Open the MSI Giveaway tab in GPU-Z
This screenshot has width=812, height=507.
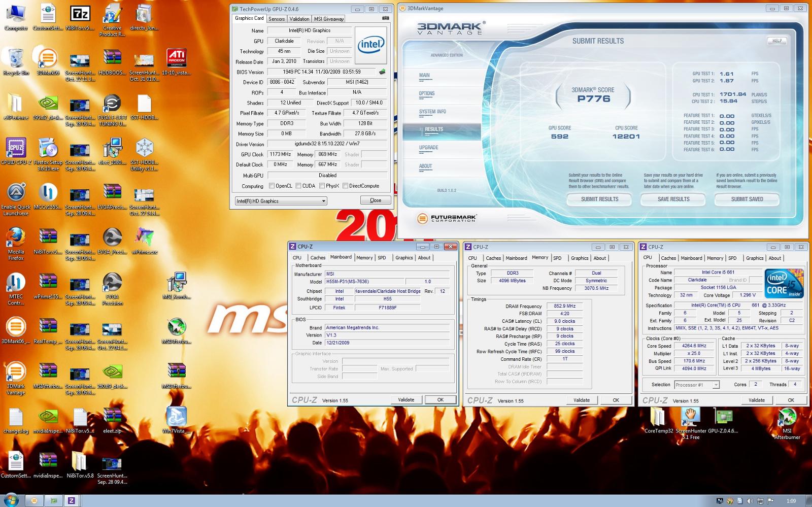(329, 19)
